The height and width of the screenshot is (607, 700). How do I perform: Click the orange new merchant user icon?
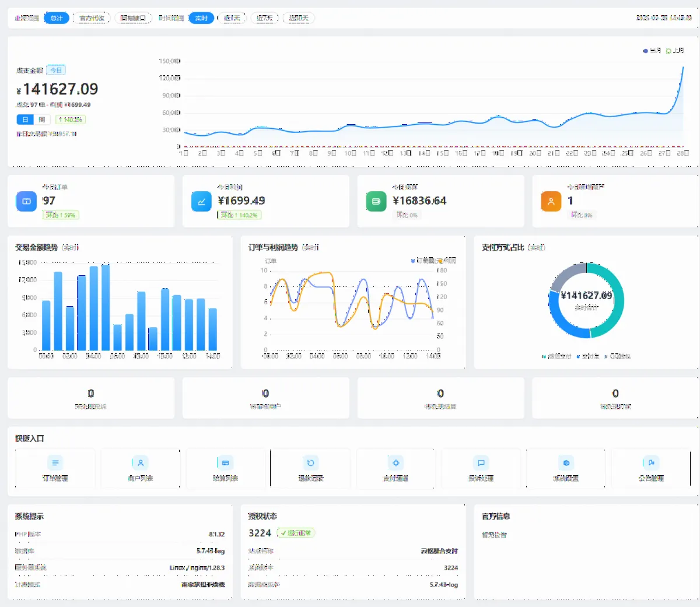tap(551, 201)
